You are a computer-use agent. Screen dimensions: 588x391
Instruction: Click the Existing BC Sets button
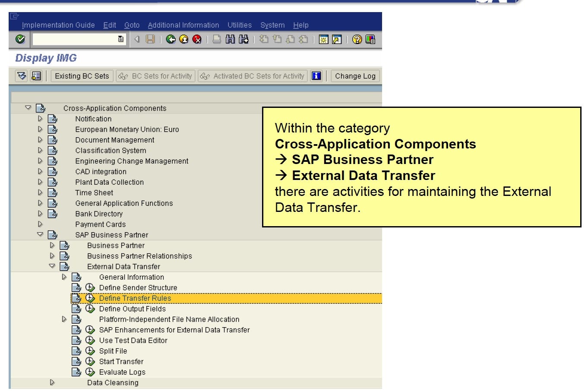point(82,76)
